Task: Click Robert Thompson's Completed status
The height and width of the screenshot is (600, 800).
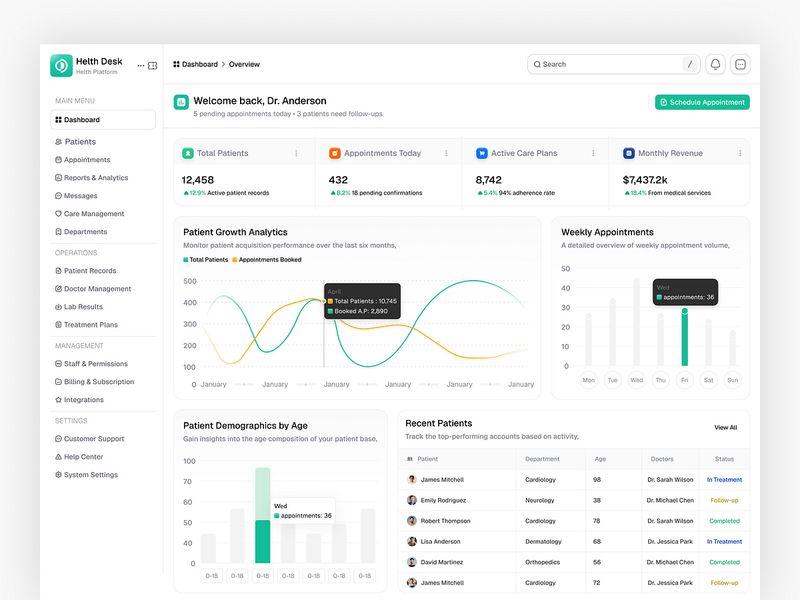Action: pos(724,521)
